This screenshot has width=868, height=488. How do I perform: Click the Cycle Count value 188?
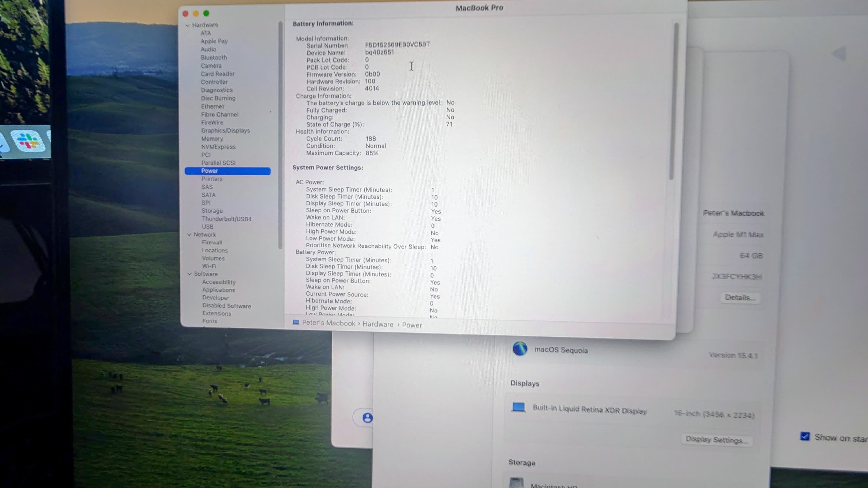[x=371, y=139]
